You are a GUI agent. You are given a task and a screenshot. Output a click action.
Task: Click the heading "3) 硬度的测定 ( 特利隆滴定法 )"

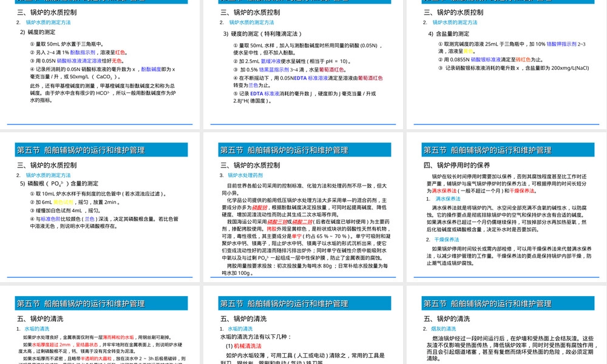[262, 33]
